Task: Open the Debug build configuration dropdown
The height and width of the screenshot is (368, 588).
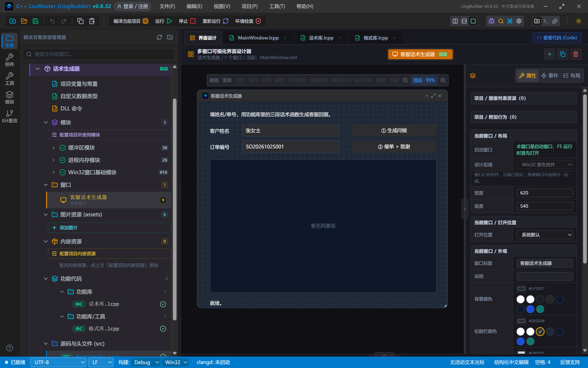Action: 145,362
